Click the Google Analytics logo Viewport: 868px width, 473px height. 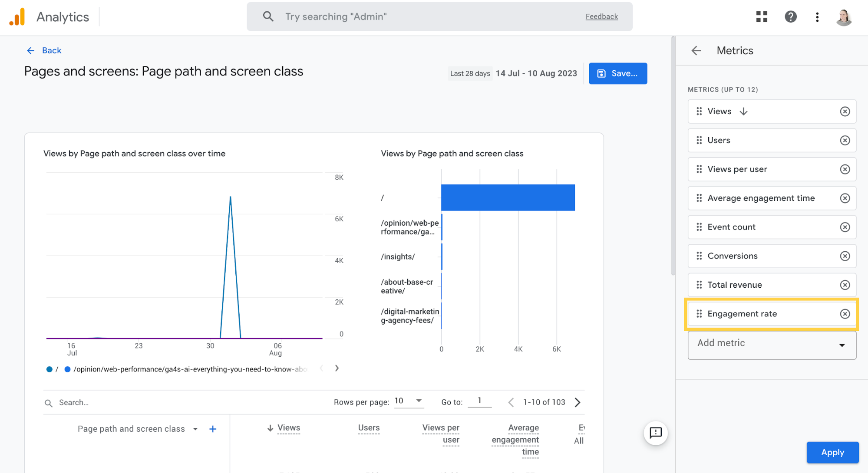[17, 16]
